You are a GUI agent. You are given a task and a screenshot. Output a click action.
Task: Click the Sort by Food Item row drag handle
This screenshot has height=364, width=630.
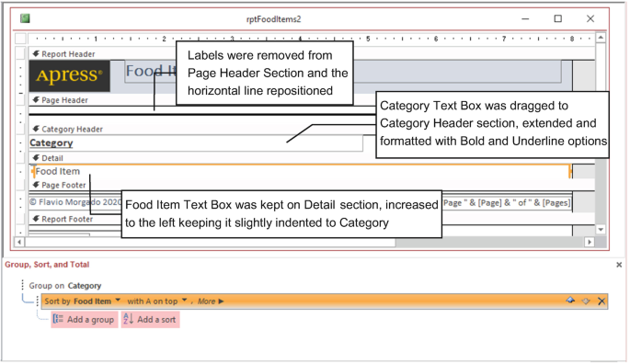(38, 301)
